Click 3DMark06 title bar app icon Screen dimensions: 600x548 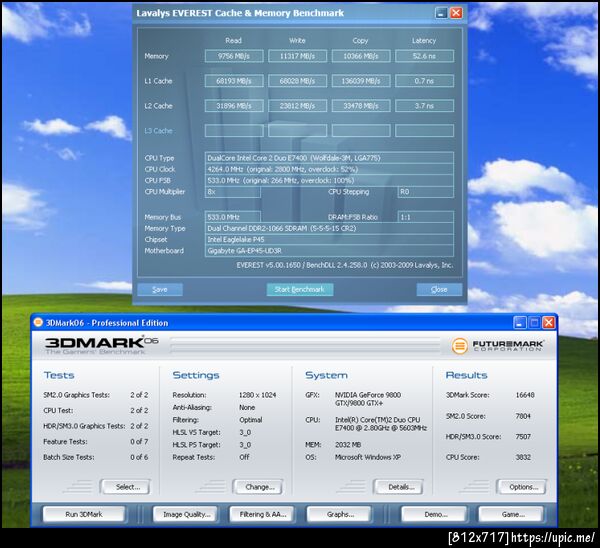point(38,323)
